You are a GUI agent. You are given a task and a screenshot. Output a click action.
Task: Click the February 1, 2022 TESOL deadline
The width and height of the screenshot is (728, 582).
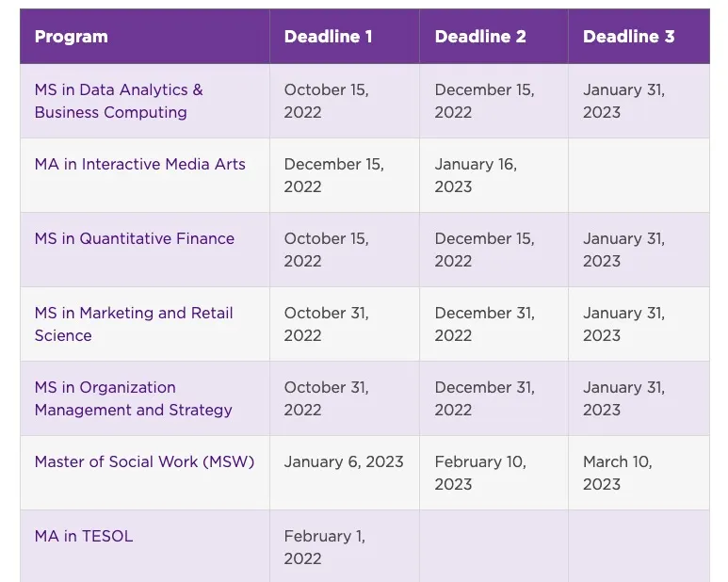[x=324, y=547]
